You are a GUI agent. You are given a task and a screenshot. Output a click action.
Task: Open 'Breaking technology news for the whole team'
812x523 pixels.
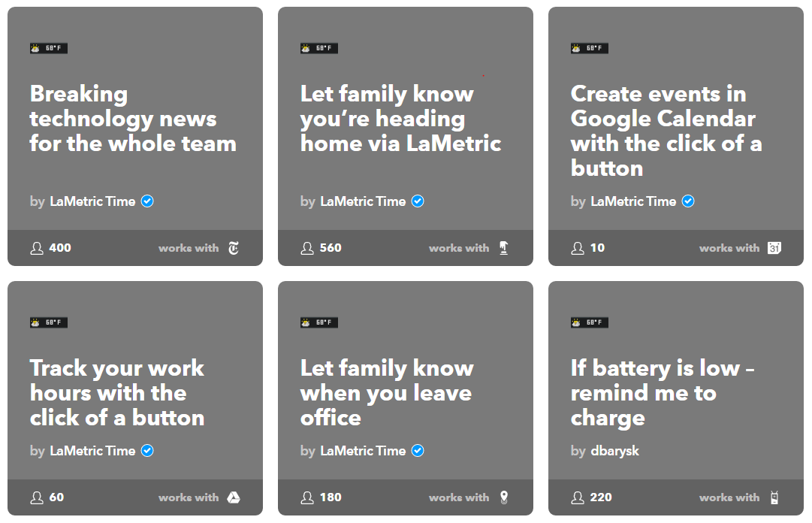pos(132,119)
